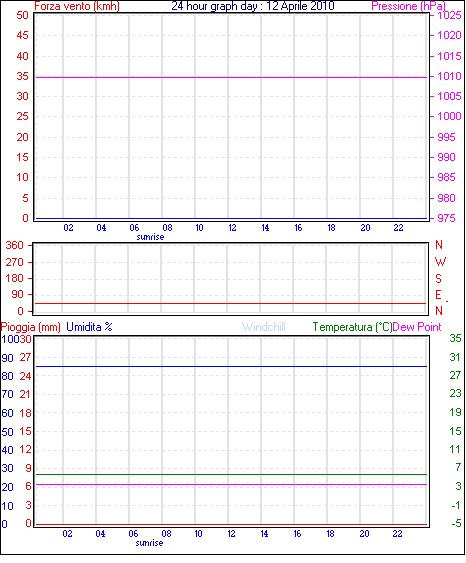Viewport: 466px width, 563px height.
Task: Click the blue humidity line in bottom chart
Action: click(231, 367)
